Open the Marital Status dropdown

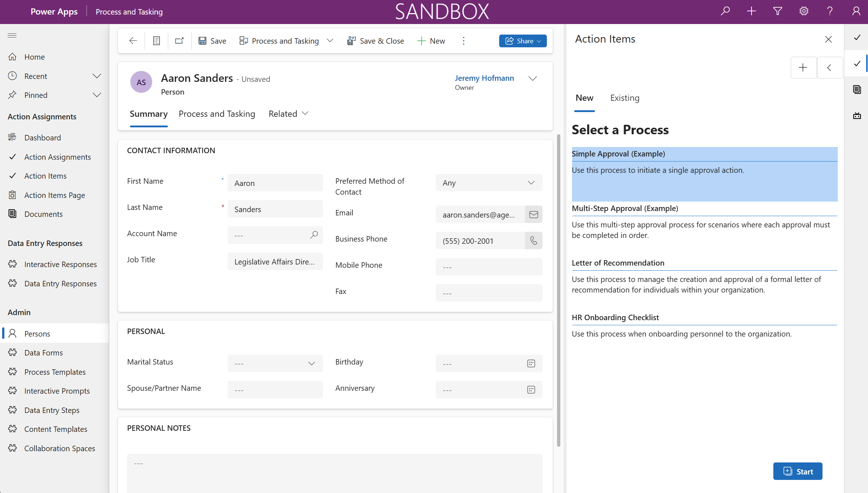coord(275,363)
